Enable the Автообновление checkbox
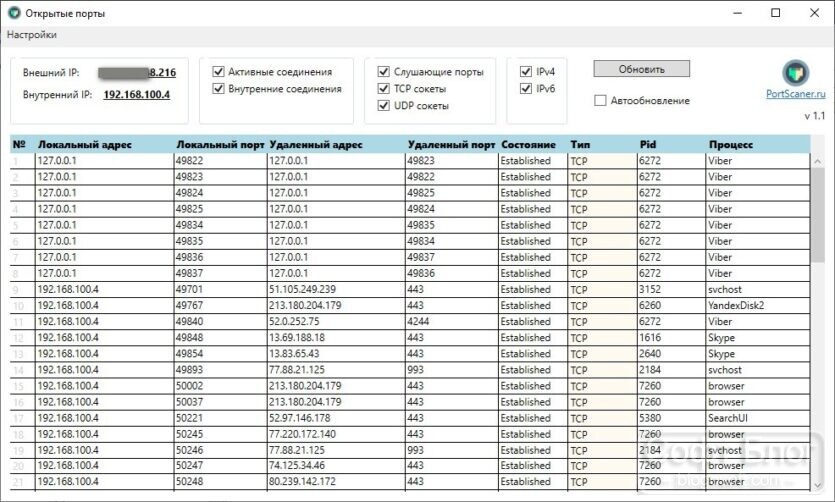 pyautogui.click(x=600, y=100)
